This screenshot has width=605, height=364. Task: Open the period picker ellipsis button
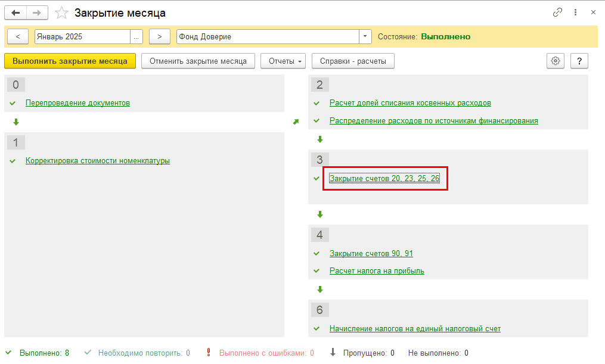coord(137,36)
